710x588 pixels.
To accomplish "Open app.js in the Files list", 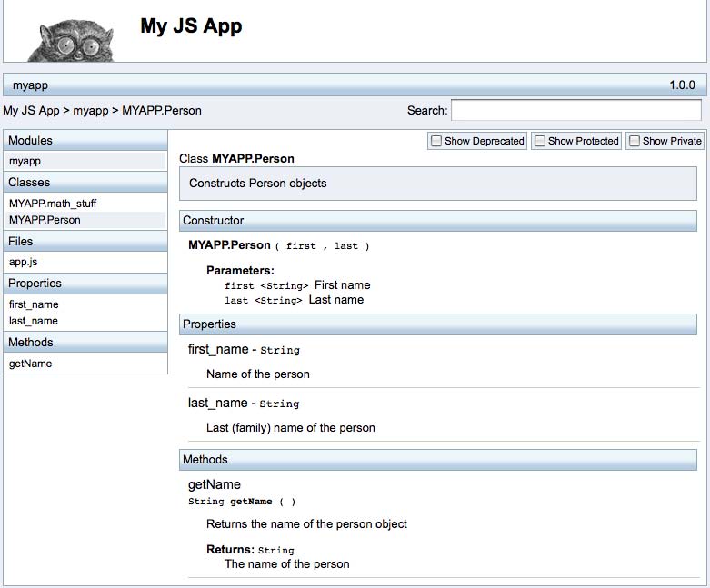I will [x=22, y=262].
